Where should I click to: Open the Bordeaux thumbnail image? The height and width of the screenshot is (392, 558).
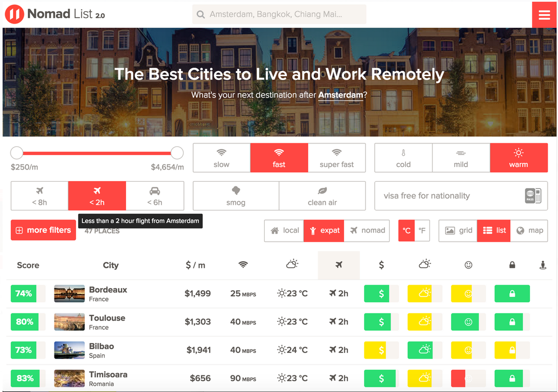click(x=69, y=294)
